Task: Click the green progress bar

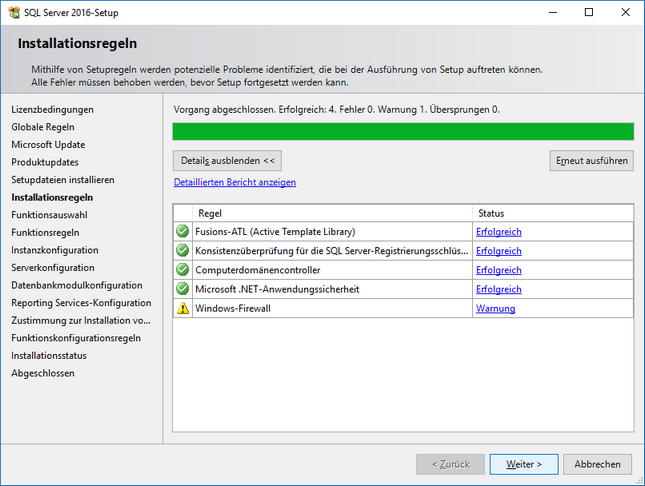Action: coord(403,131)
